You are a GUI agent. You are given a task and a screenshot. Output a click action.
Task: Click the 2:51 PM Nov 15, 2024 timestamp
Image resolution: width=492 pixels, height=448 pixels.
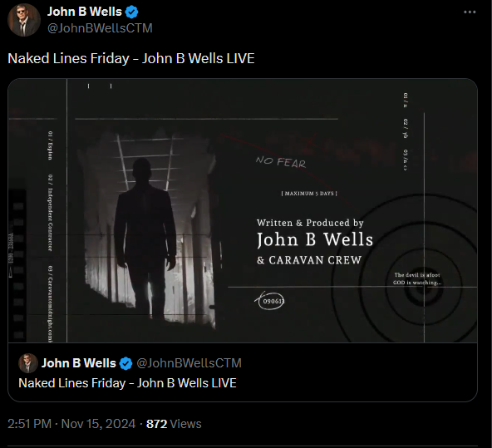coord(71,424)
